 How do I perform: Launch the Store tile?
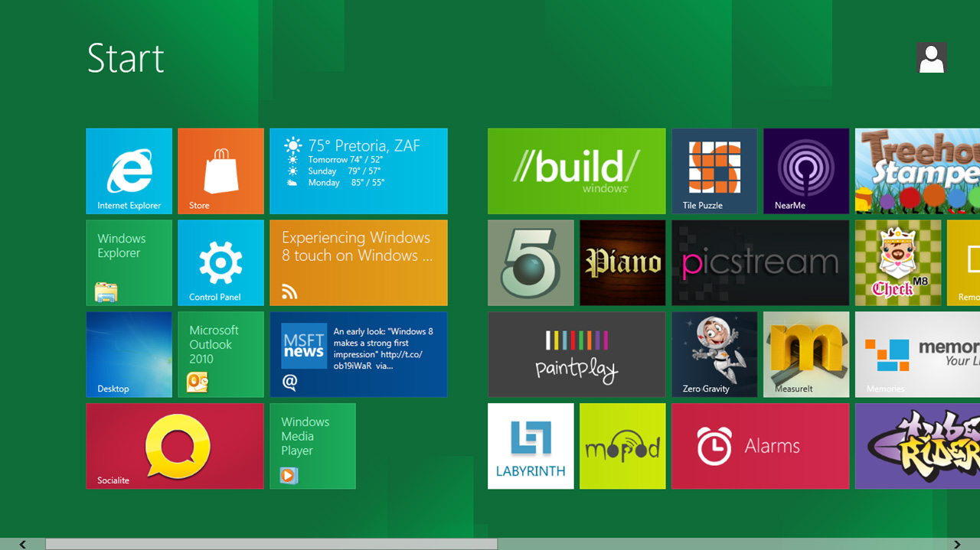(x=220, y=171)
